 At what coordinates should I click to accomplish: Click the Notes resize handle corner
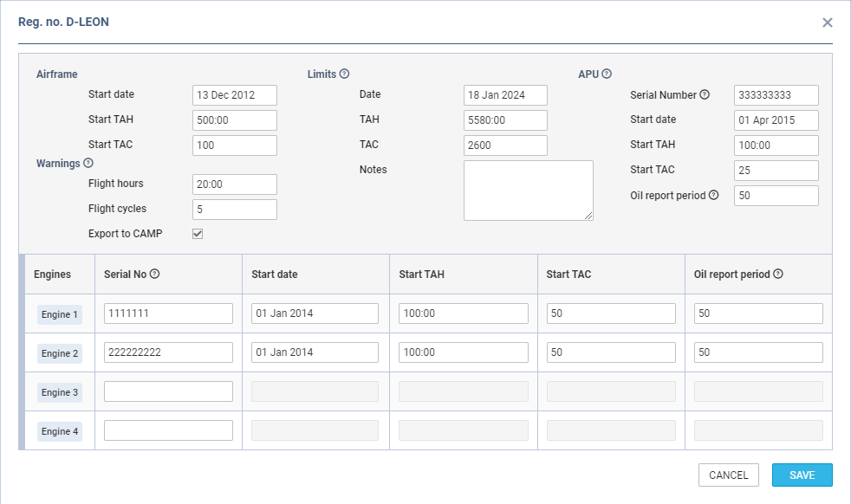click(x=589, y=216)
